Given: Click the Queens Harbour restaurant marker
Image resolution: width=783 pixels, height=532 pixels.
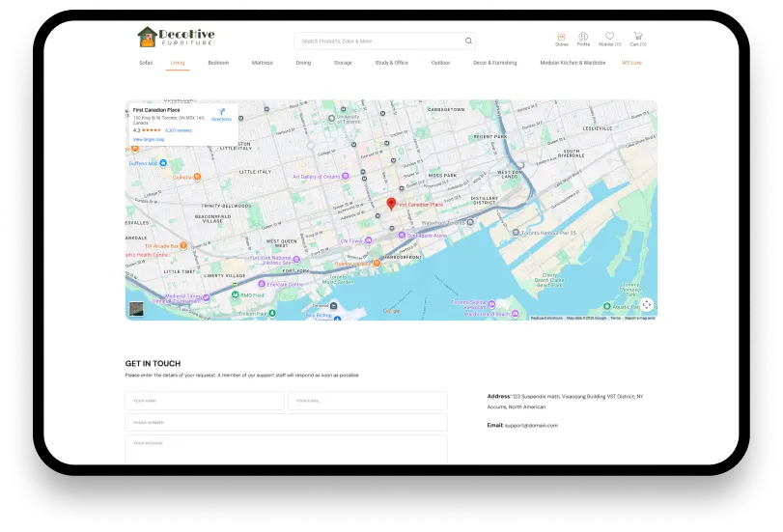Looking at the screenshot, I should 377,263.
